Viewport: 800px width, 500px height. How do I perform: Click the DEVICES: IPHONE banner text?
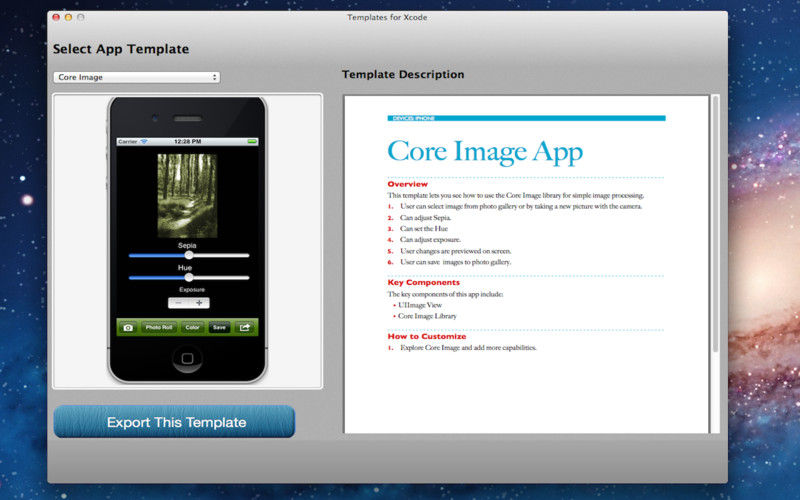[413, 118]
